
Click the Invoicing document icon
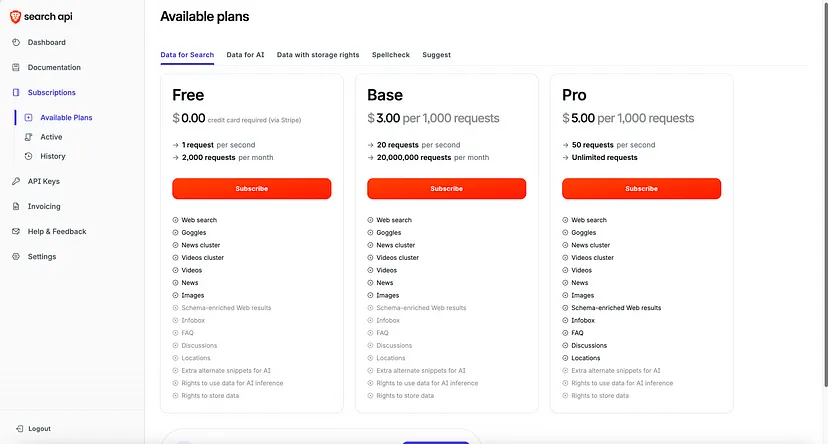[16, 206]
